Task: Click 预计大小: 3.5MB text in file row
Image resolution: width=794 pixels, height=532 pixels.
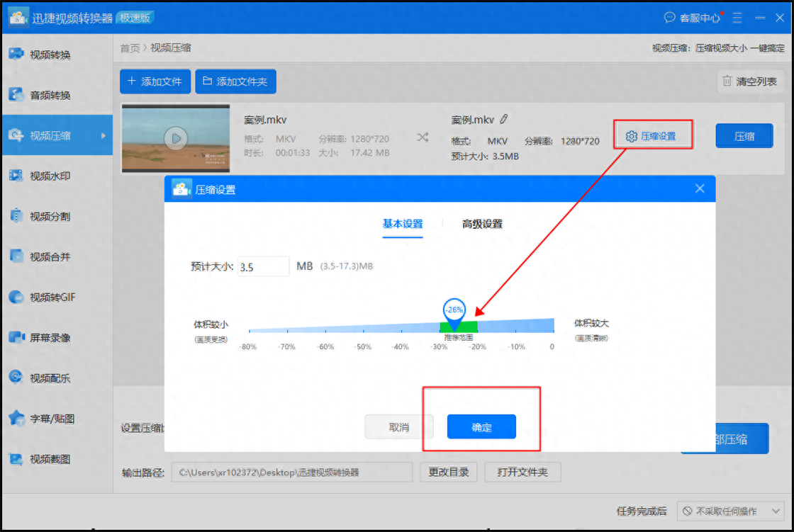Action: (x=485, y=157)
